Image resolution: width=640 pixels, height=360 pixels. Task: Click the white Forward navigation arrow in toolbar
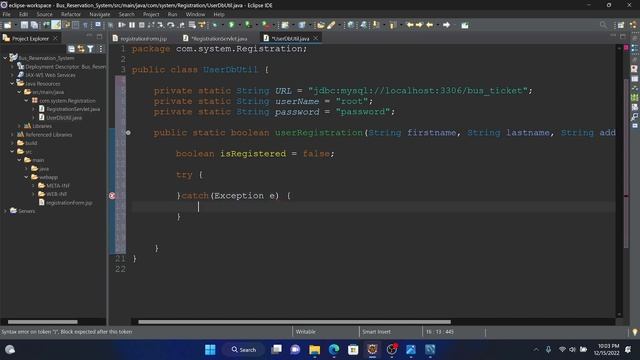(447, 25)
